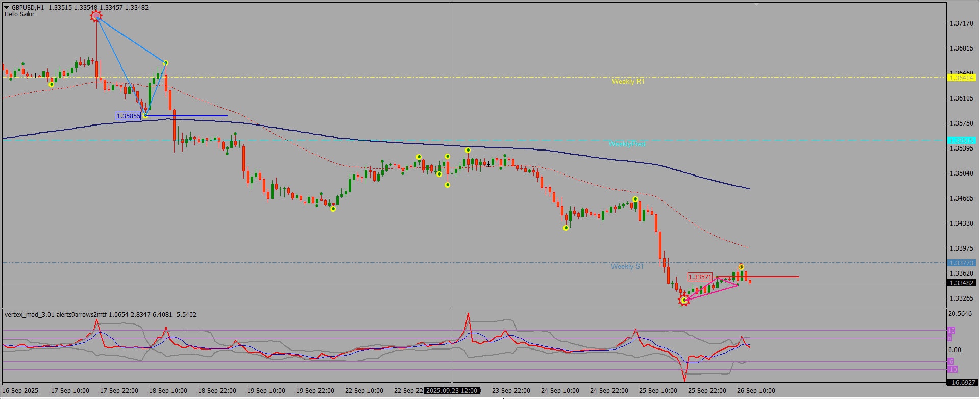The image size is (980, 399).
Task: Click the 1.33265 price scale value
Action: click(x=961, y=298)
